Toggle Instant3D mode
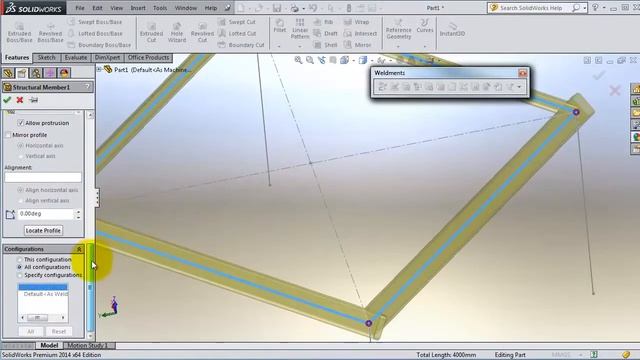 tap(452, 29)
